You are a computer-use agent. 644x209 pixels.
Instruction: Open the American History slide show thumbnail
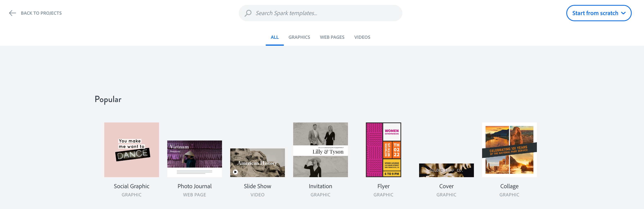[x=258, y=162]
